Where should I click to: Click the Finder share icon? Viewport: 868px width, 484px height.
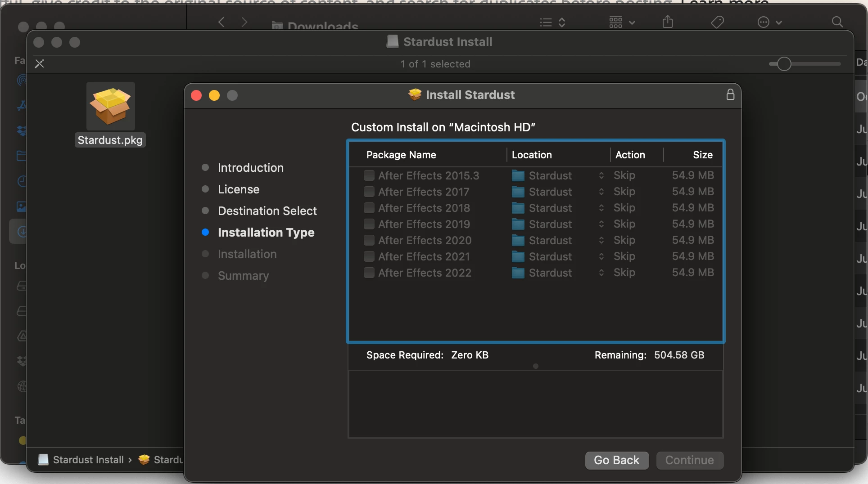(668, 22)
